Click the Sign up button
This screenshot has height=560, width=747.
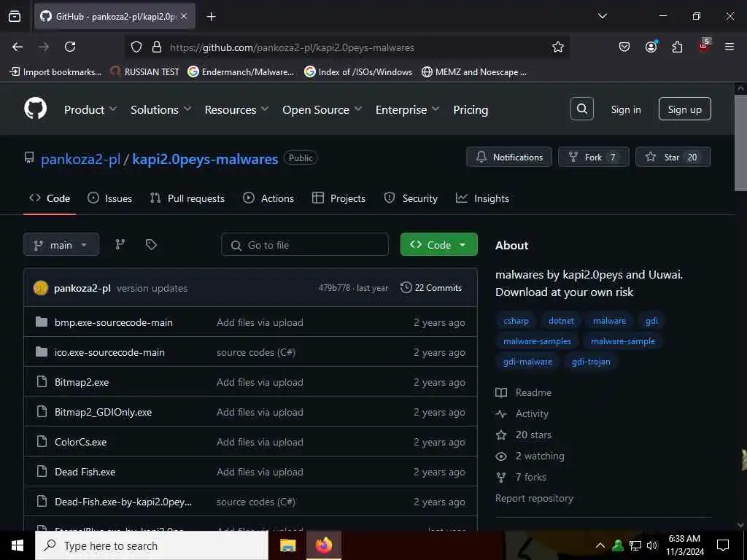684,109
